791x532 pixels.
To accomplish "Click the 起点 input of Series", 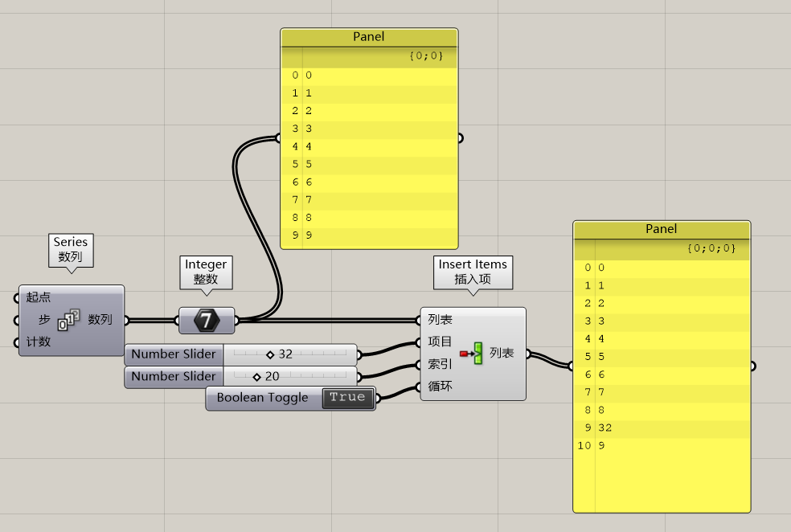I will [39, 297].
